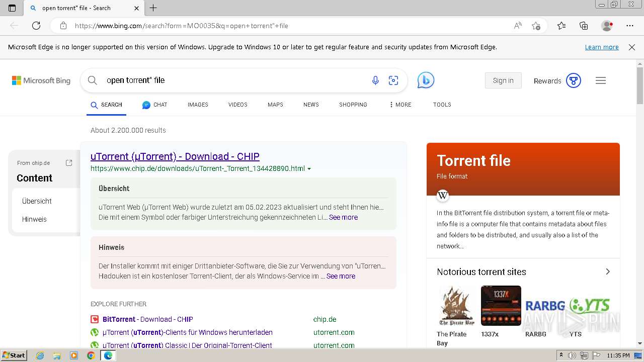Open µTorrent Classic Original-Torrent-Client link
The image size is (644, 362).
coord(187,345)
